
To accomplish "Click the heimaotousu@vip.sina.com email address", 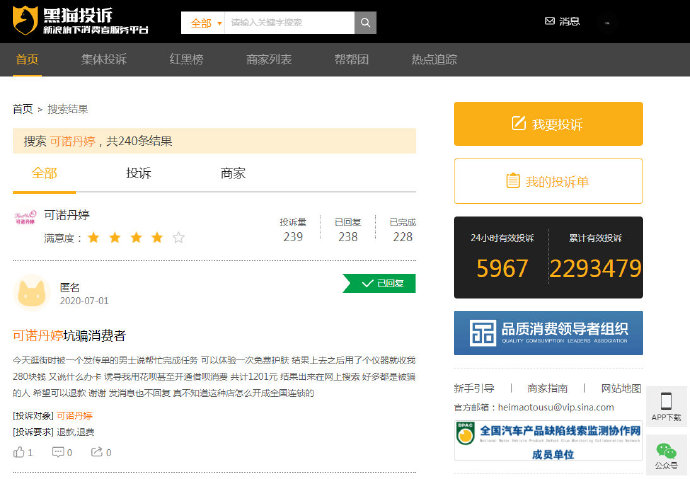I will click(556, 407).
